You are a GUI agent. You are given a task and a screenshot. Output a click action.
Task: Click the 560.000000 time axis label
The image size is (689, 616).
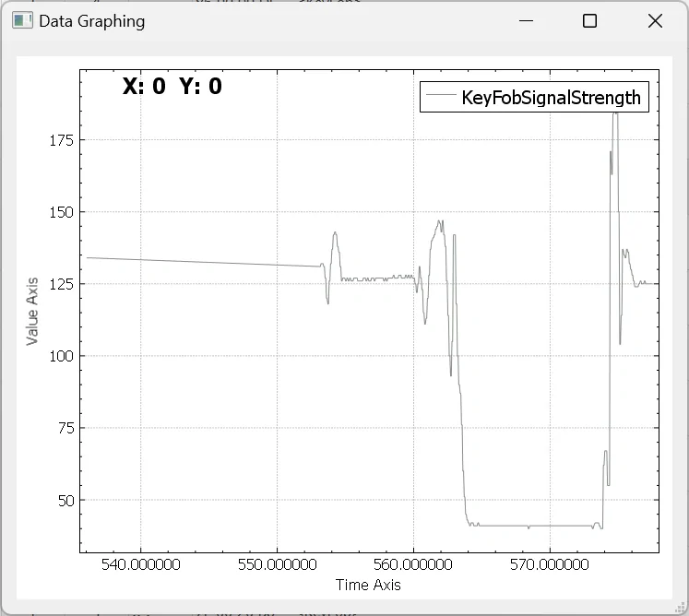(413, 564)
